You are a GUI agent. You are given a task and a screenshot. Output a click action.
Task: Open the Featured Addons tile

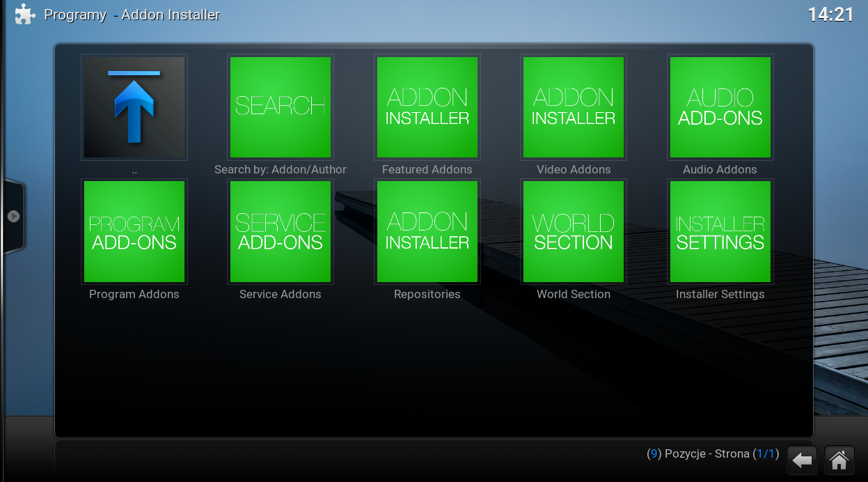click(427, 107)
